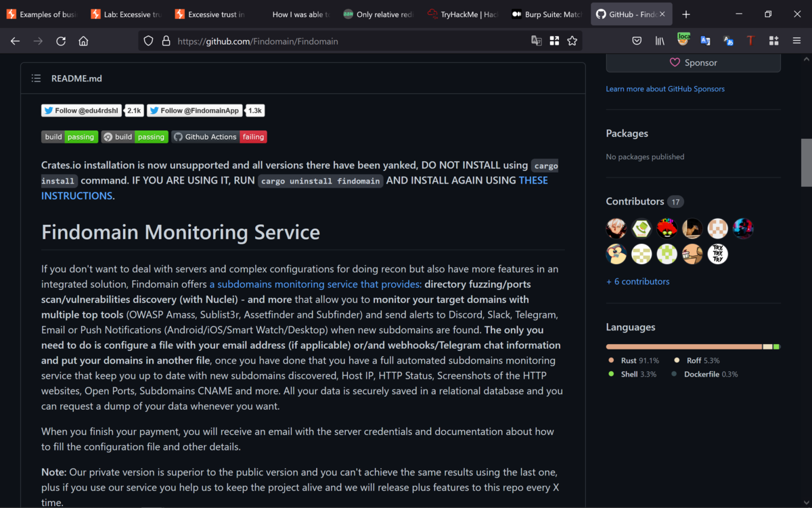
Task: Open contributor avatar with tan pixel identicon
Action: [718, 228]
